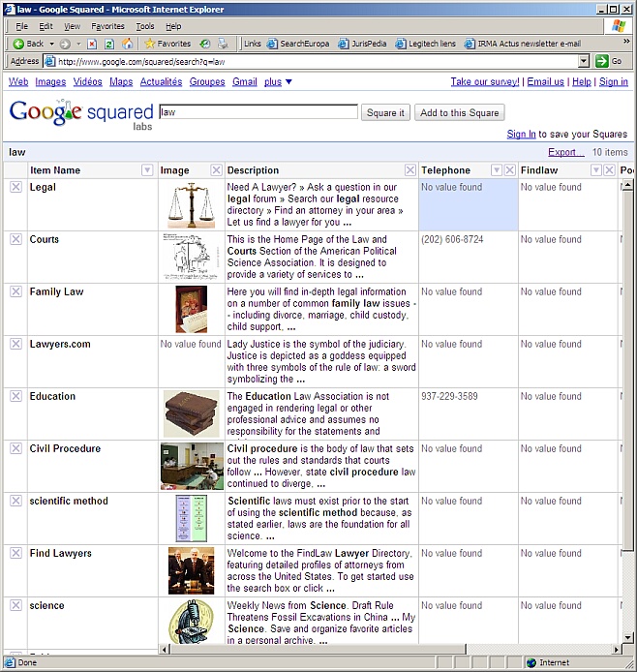Delete the Image column
637x672 pixels.
coord(216,170)
